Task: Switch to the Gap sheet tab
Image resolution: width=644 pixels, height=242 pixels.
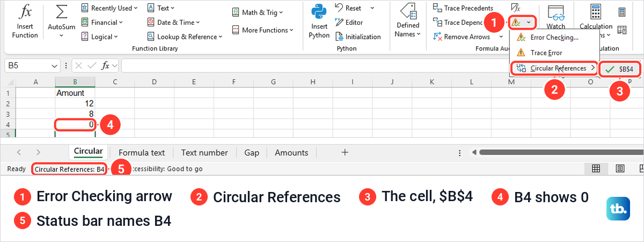Action: coord(252,152)
